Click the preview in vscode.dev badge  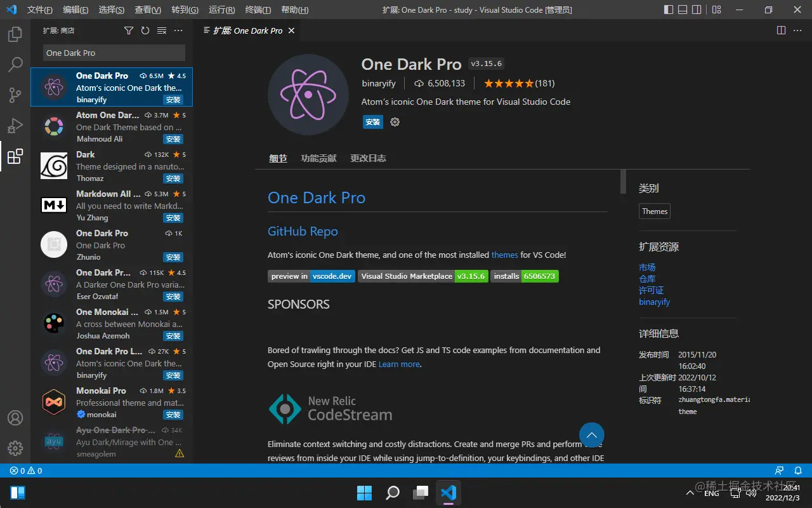pyautogui.click(x=311, y=276)
